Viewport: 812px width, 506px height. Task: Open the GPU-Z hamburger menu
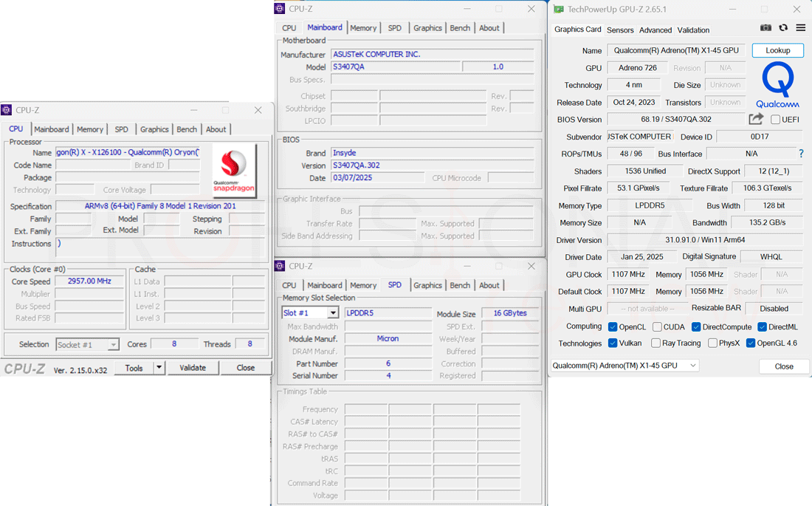click(x=801, y=28)
